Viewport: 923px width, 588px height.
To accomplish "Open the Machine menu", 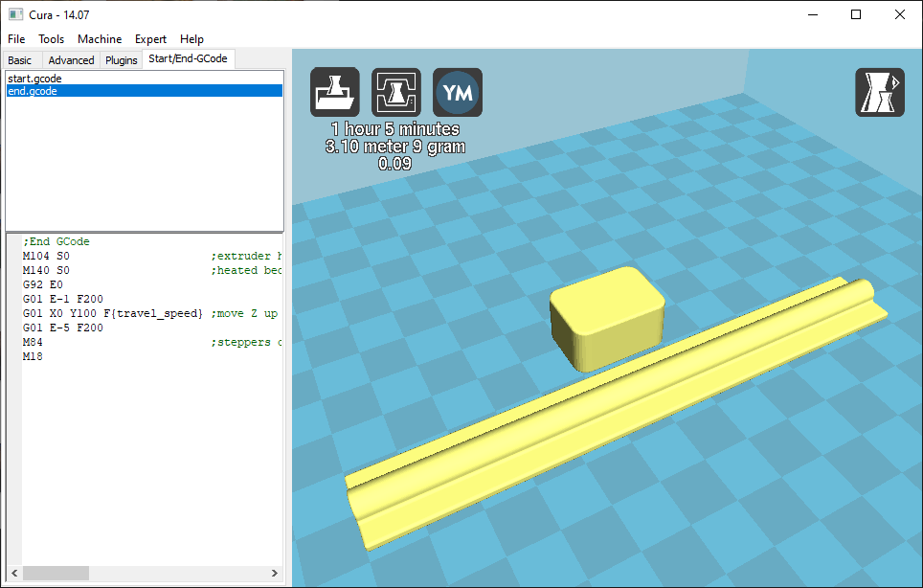I will click(x=100, y=39).
